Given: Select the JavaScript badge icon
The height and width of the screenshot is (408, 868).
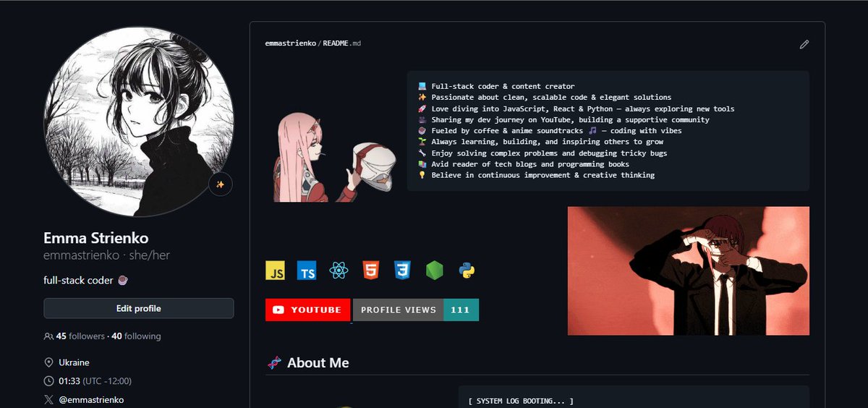Looking at the screenshot, I should pos(276,271).
